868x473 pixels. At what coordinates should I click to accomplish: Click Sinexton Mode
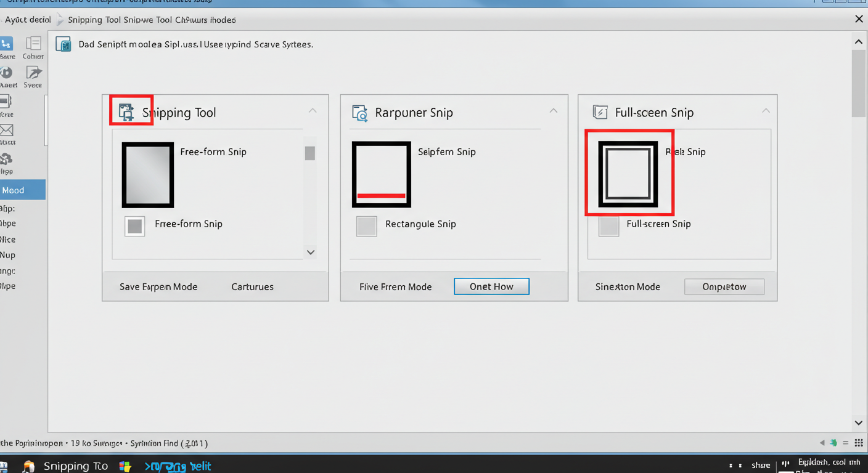pos(628,286)
